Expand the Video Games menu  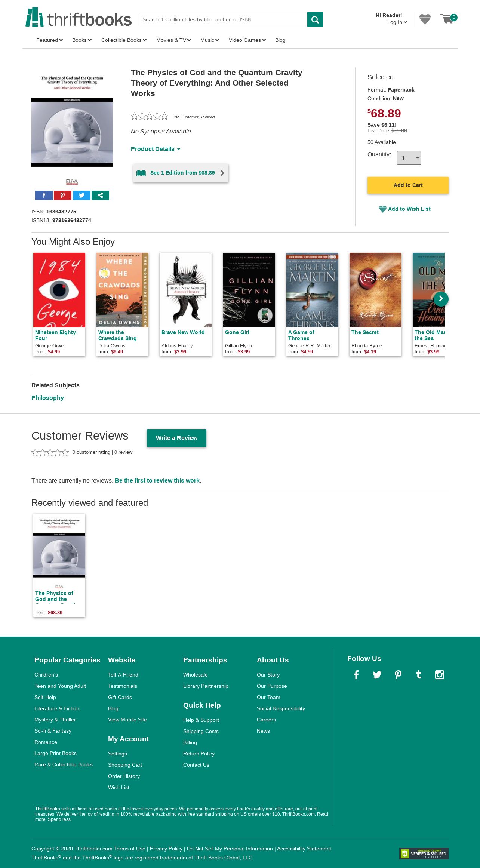(x=247, y=40)
